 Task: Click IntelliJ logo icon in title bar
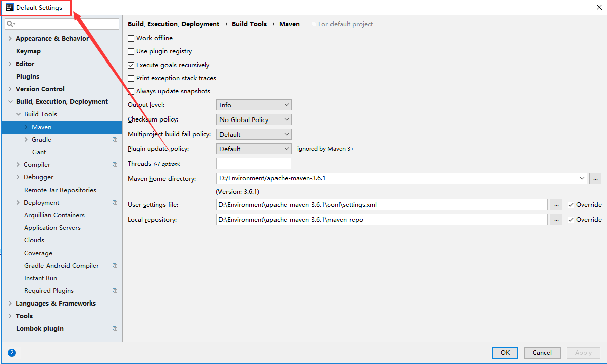9,7
